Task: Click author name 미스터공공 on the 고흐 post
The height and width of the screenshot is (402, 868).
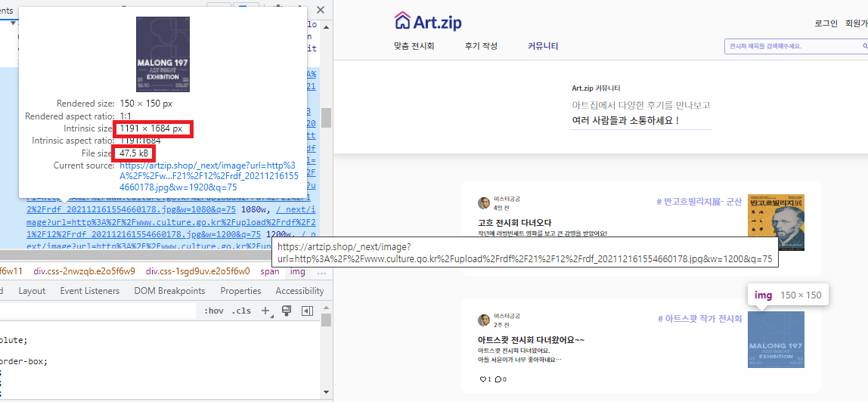Action: point(507,199)
